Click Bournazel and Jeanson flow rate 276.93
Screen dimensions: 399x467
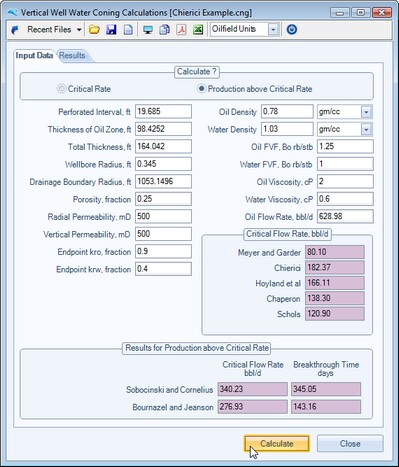[252, 407]
